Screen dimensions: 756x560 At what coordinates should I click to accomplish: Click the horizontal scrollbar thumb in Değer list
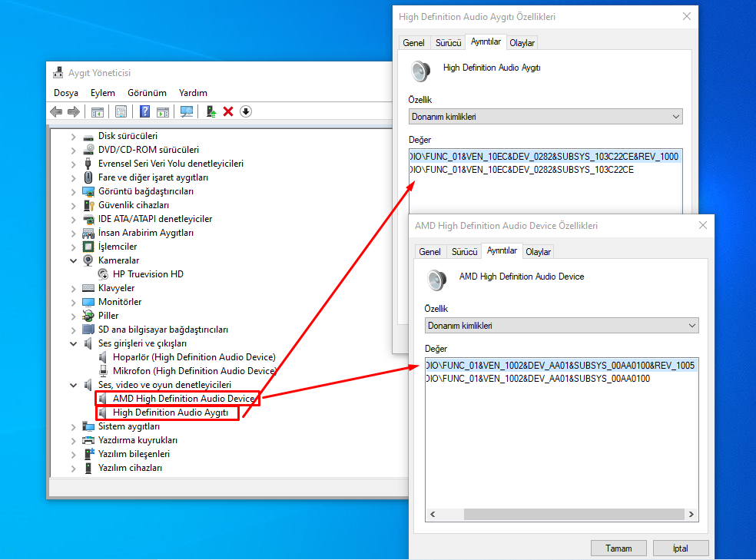point(574,514)
